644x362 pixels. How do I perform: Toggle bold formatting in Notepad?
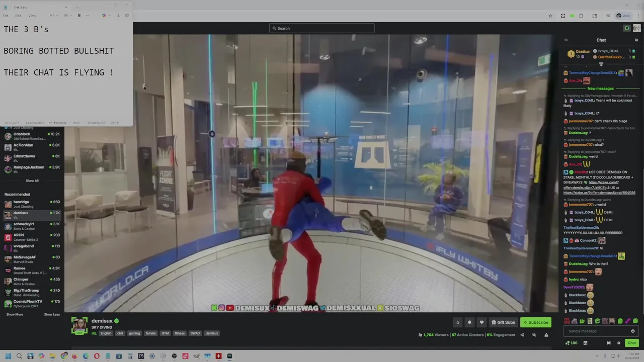tap(79, 16)
